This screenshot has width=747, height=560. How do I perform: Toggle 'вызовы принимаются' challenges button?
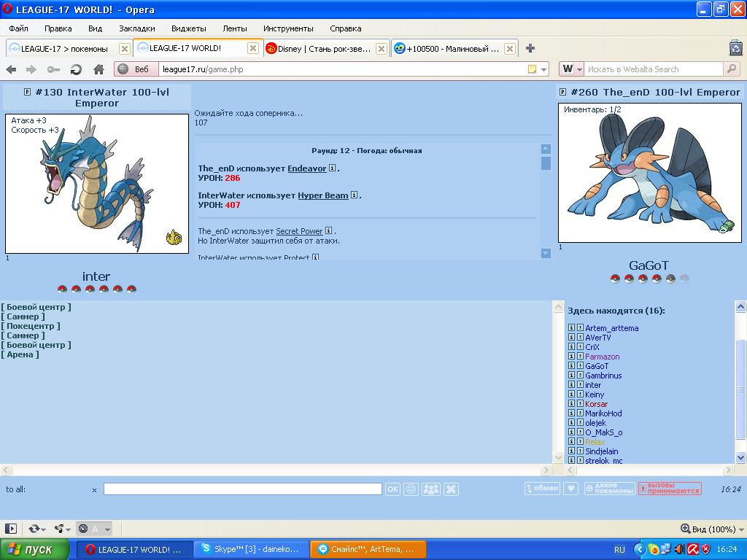pos(670,488)
